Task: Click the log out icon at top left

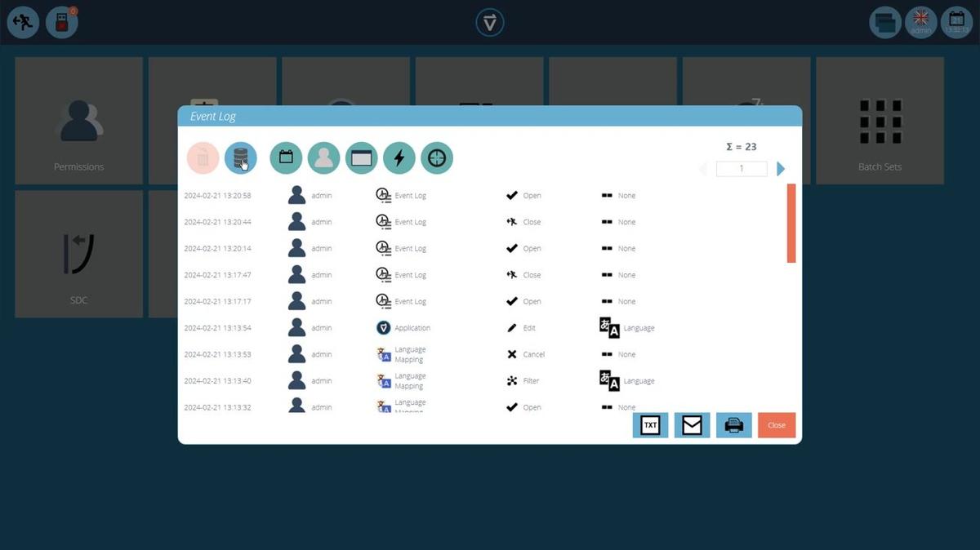Action: [23, 23]
